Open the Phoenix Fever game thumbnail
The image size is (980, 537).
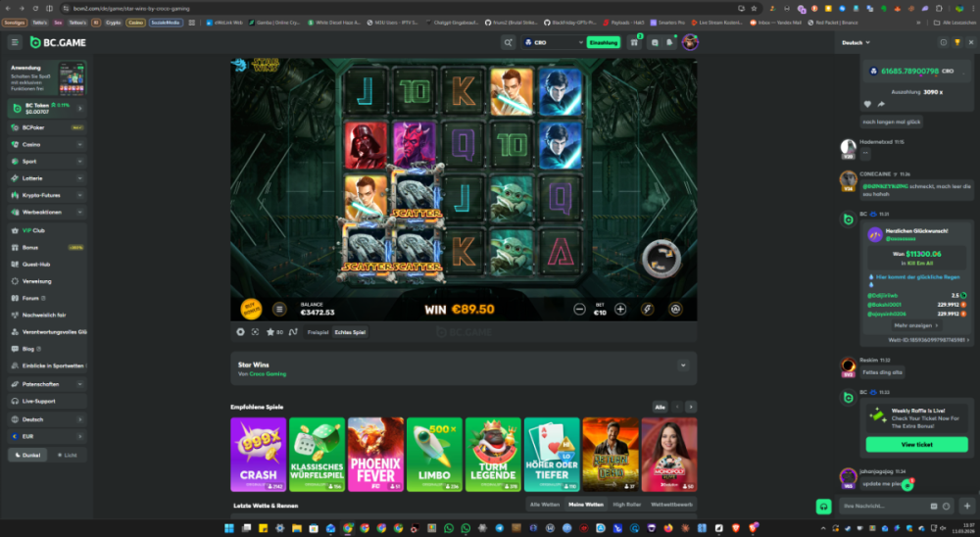point(375,455)
